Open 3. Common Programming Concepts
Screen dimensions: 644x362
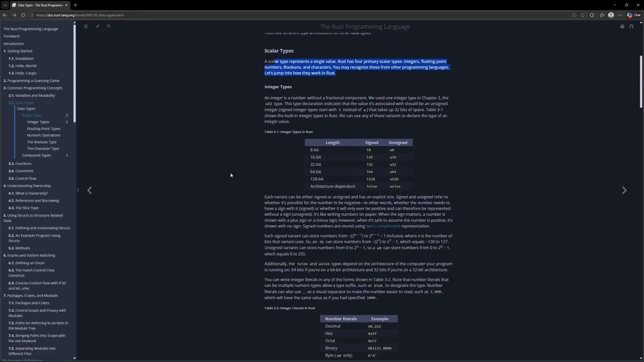33,88
